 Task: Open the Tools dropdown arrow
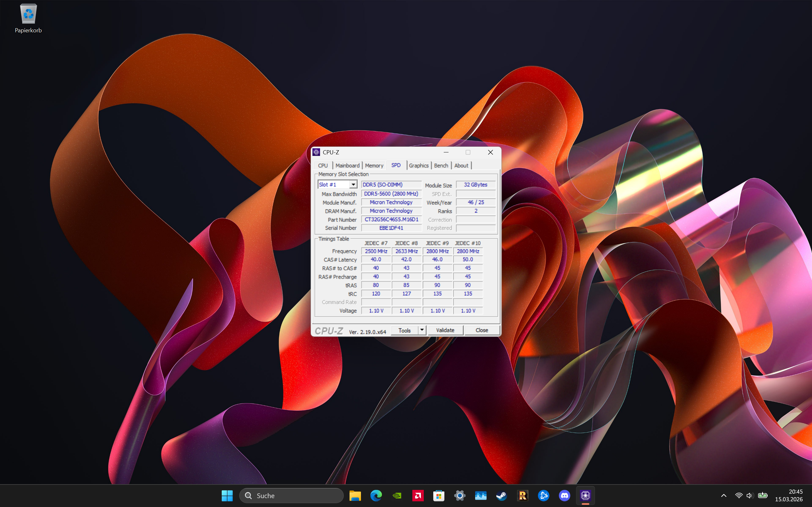tap(422, 330)
